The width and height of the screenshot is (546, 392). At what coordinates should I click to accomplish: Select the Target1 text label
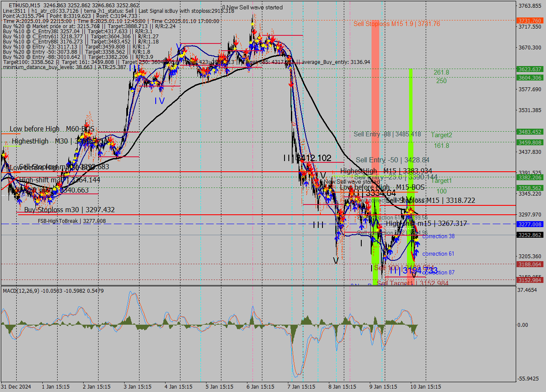pos(441,181)
